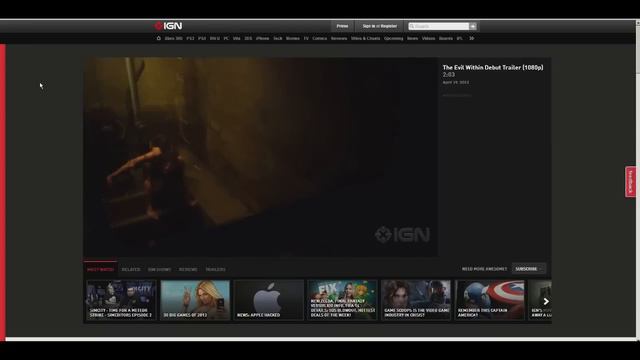Open Movies nav menu item

pyautogui.click(x=293, y=38)
